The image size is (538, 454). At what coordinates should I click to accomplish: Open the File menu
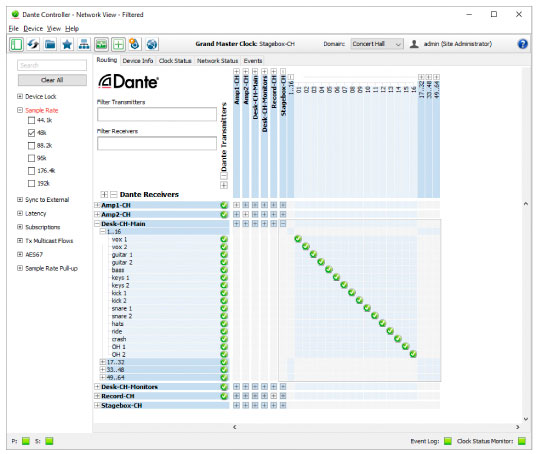14,28
